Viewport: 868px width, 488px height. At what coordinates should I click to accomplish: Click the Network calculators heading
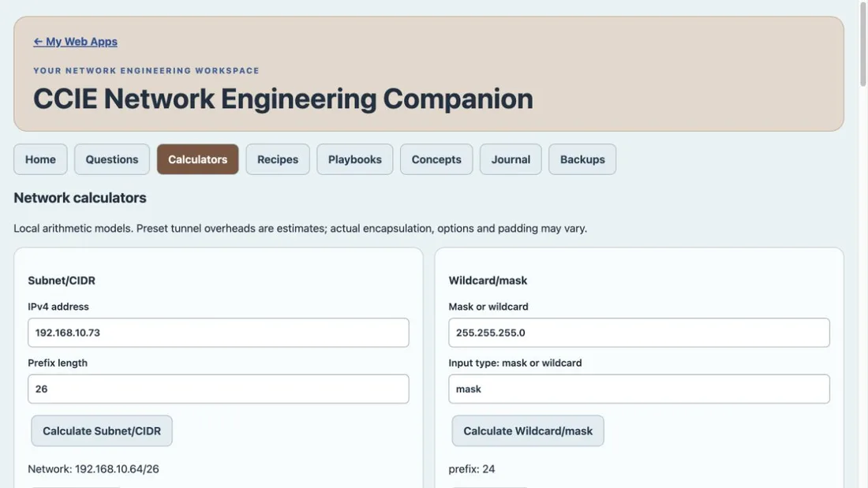coord(80,198)
